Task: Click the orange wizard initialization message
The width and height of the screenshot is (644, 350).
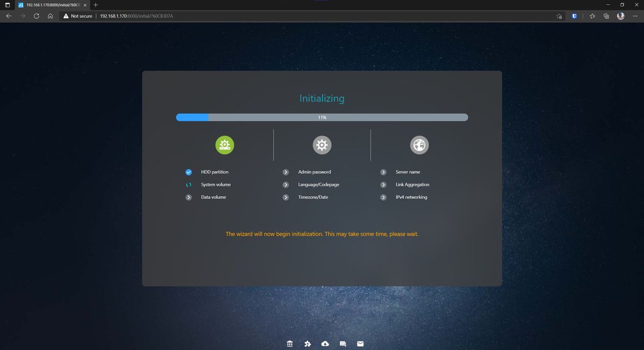Action: pos(322,234)
